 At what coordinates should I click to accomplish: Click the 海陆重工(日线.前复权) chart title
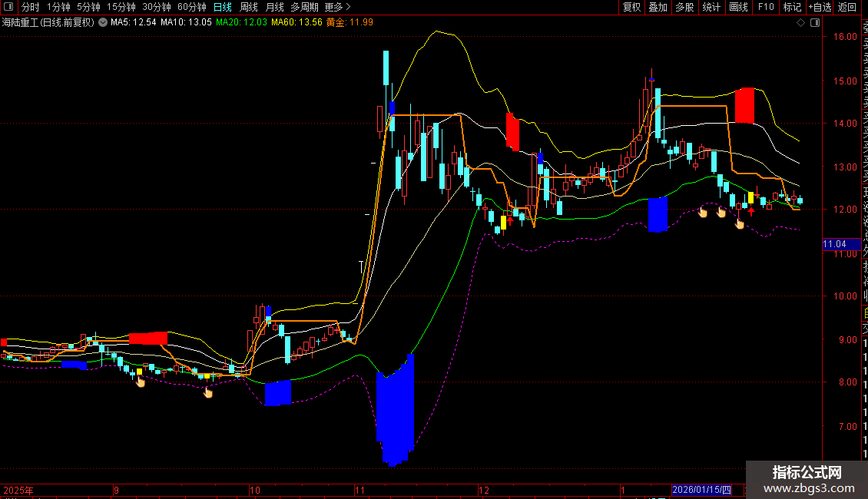pyautogui.click(x=48, y=22)
